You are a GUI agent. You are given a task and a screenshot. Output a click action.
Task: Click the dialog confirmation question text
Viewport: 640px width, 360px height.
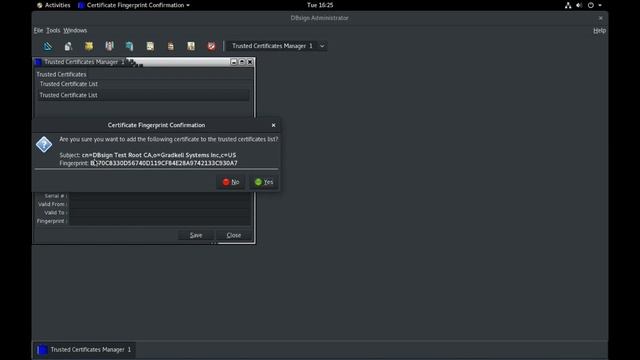169,139
